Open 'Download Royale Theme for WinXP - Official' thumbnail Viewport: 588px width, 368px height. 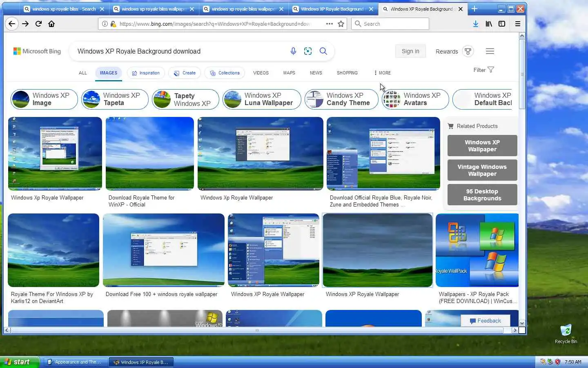pos(150,153)
